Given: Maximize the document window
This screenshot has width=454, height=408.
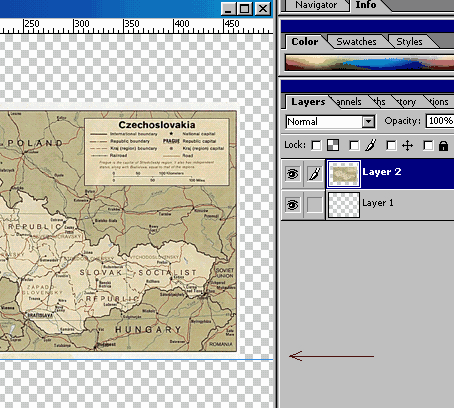Looking at the screenshot, I should tap(244, 9).
